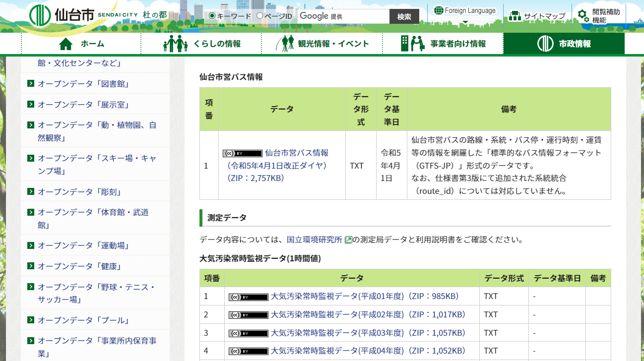
Task: Click the gear icon for 閲覧補助機能
Action: click(583, 16)
